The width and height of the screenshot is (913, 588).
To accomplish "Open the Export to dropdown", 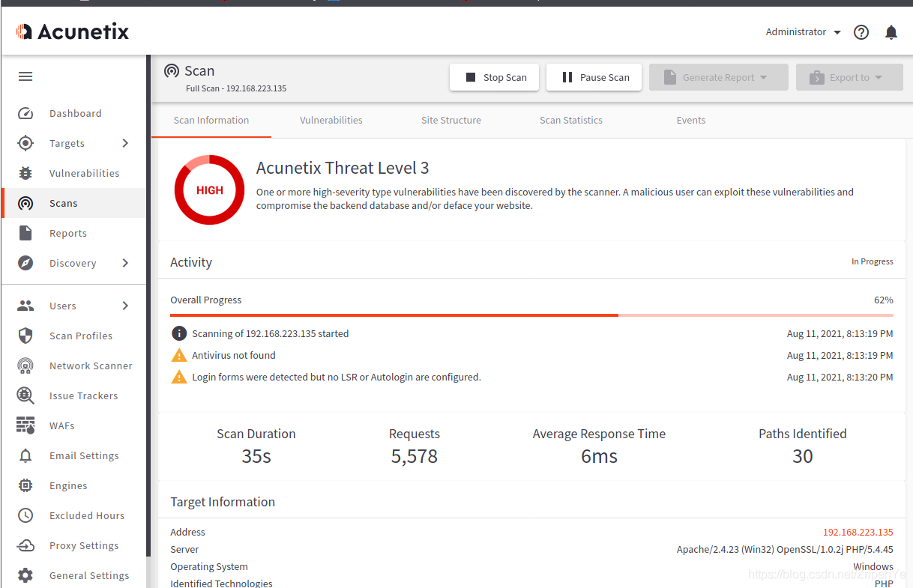I will (x=849, y=77).
